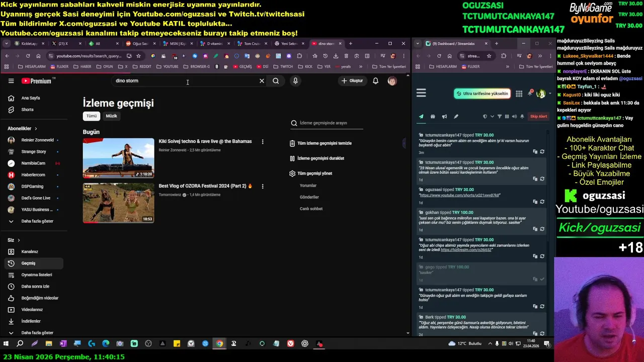
Task: Select the gift icon tab in Streamlabs
Action: (x=433, y=117)
